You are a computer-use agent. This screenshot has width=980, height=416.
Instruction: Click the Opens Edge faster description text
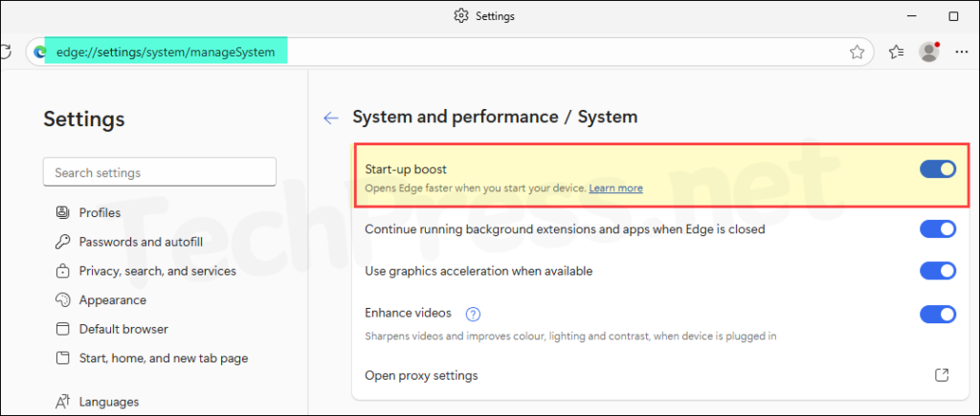476,188
